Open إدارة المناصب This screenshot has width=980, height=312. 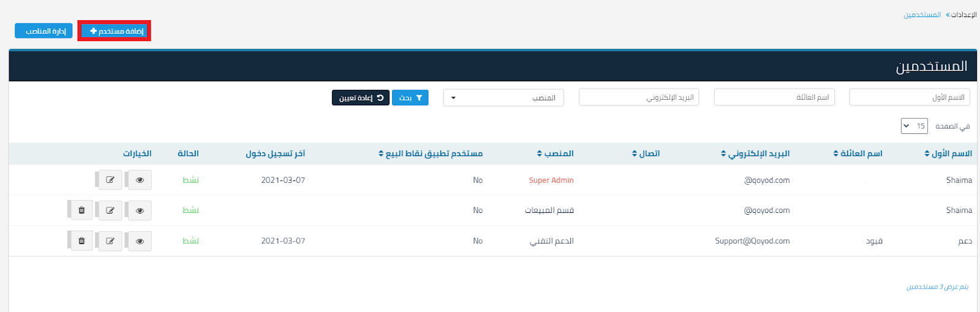click(44, 31)
